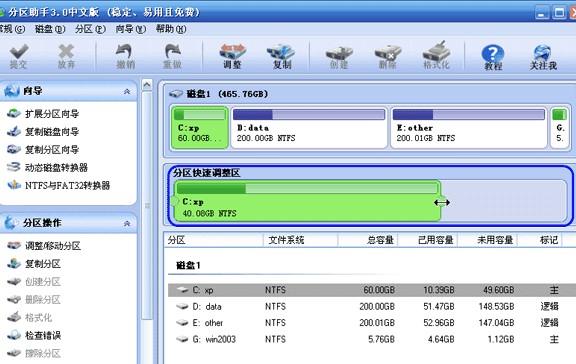Maximize the 分区助手 window
Screen dimensions: 576x364
click(x=559, y=12)
